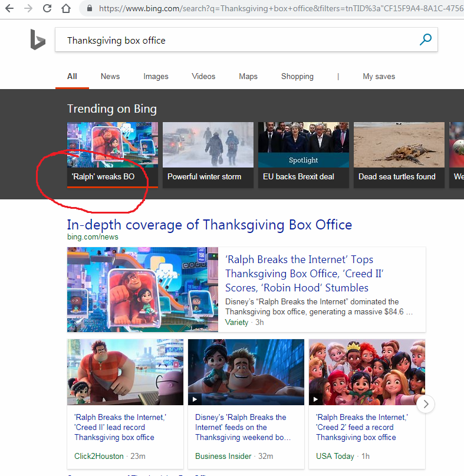This screenshot has width=464, height=476.
Task: Open the Dead sea turtles found card
Action: coord(399,155)
